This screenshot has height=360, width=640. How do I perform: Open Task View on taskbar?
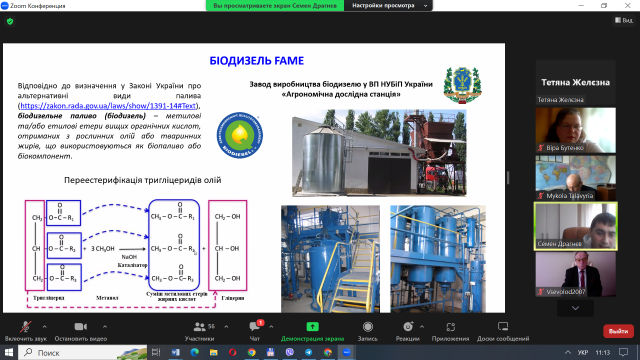pyautogui.click(x=156, y=352)
